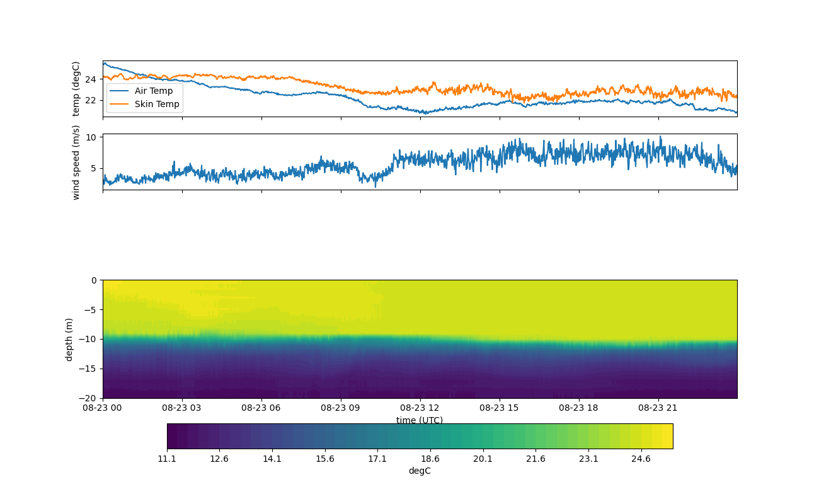The width and height of the screenshot is (819, 504).
Task: Select the degC label under the colorbar
Action: click(420, 471)
